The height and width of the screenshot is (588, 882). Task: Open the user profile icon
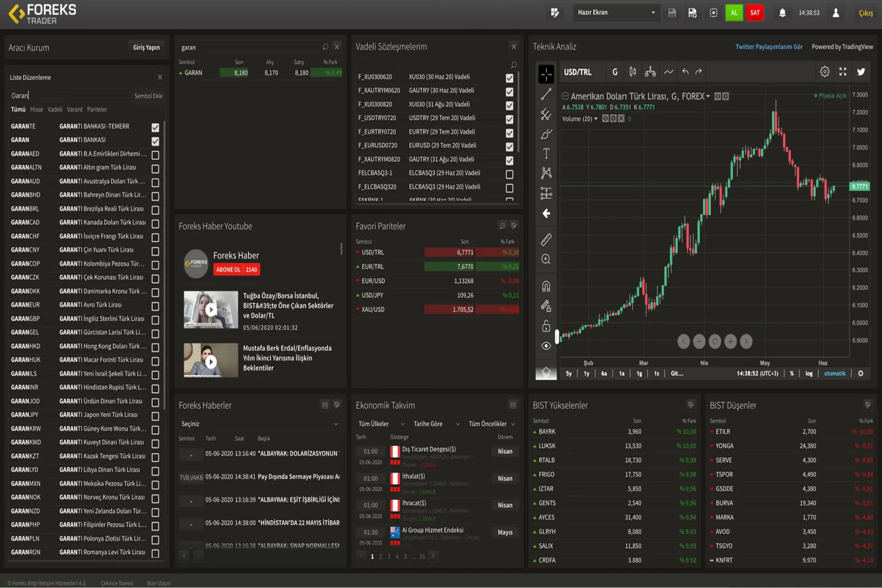(836, 13)
